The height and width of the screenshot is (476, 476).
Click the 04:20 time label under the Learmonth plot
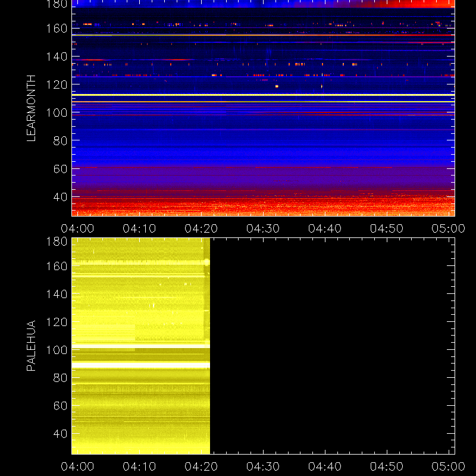201,228
